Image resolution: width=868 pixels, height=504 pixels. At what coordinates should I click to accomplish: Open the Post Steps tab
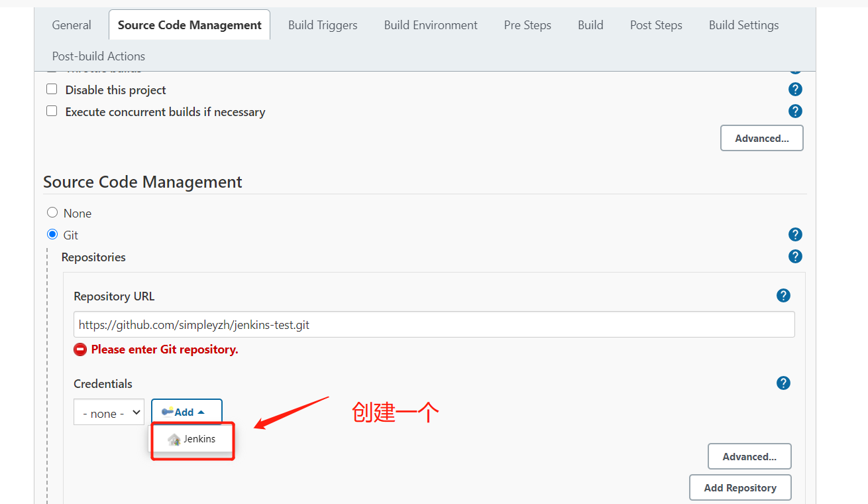click(656, 25)
